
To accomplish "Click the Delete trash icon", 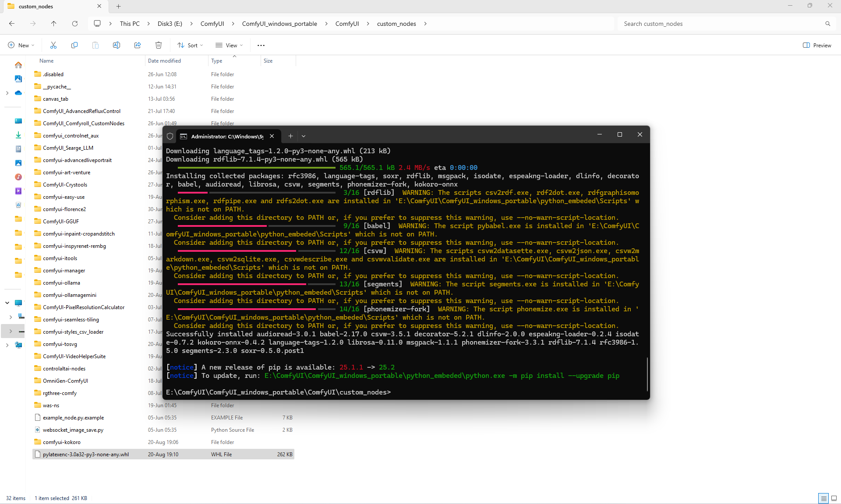I will click(x=159, y=45).
